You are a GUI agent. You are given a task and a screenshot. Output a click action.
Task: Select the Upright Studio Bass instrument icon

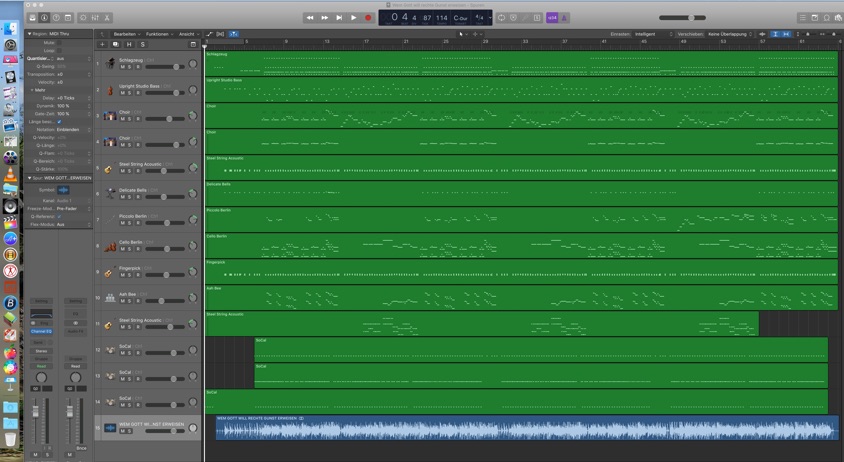pos(110,89)
